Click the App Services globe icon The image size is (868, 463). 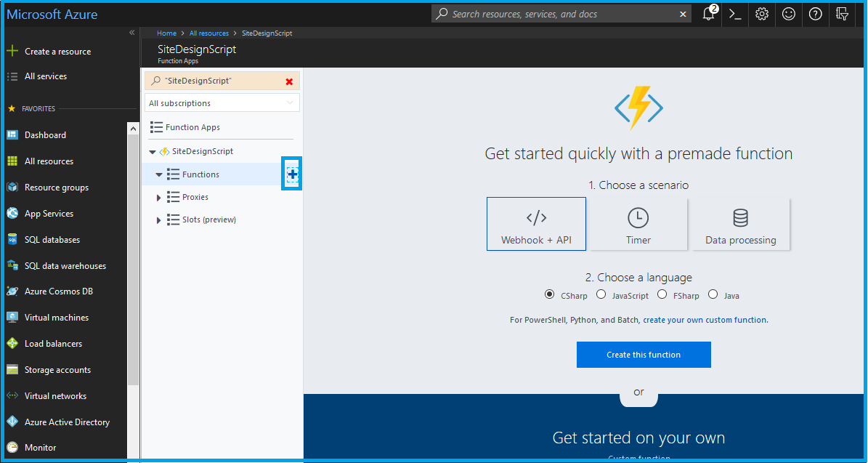point(12,213)
